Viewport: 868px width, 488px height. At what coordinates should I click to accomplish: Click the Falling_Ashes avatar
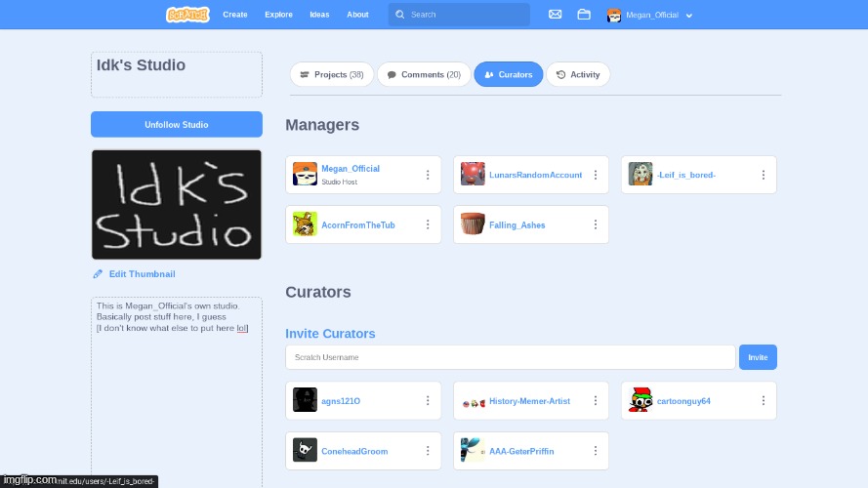pyautogui.click(x=473, y=224)
